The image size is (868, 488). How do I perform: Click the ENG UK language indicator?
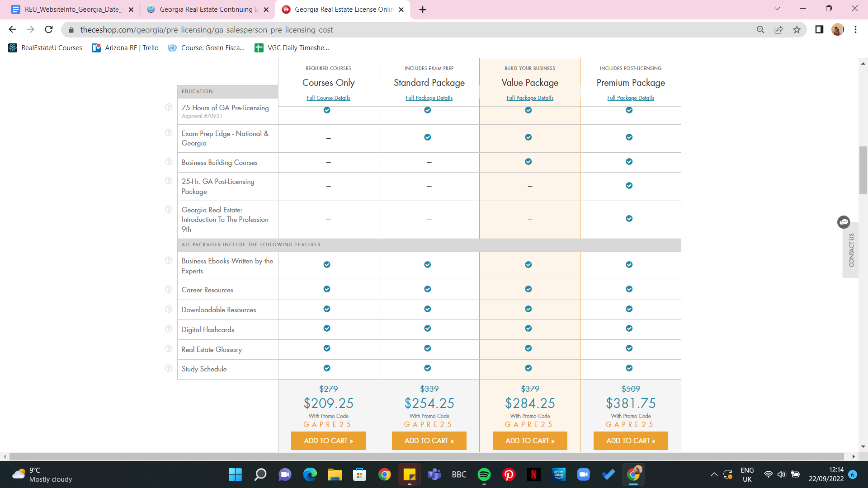click(747, 474)
